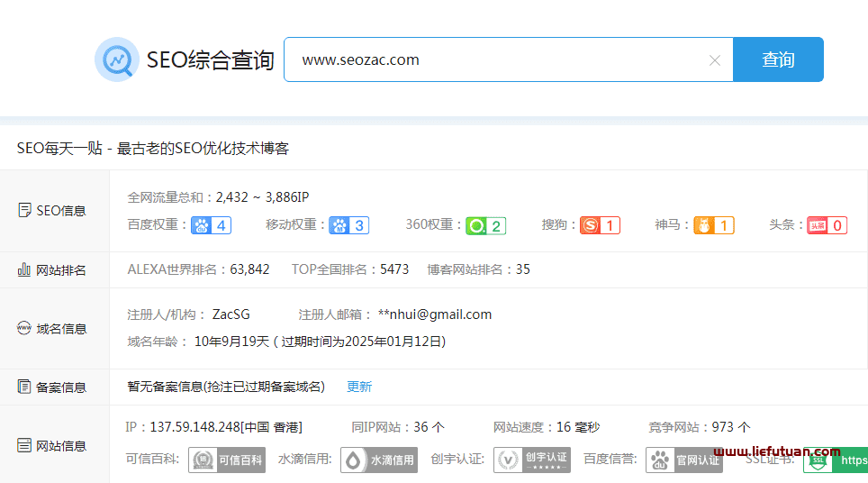Click 竞争网站 count 973 个

(731, 427)
